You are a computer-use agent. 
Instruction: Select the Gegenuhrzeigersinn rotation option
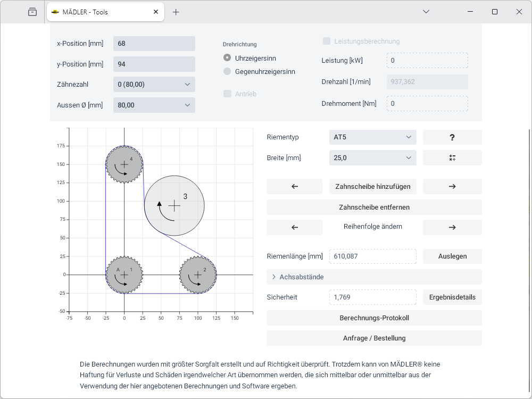click(x=227, y=71)
